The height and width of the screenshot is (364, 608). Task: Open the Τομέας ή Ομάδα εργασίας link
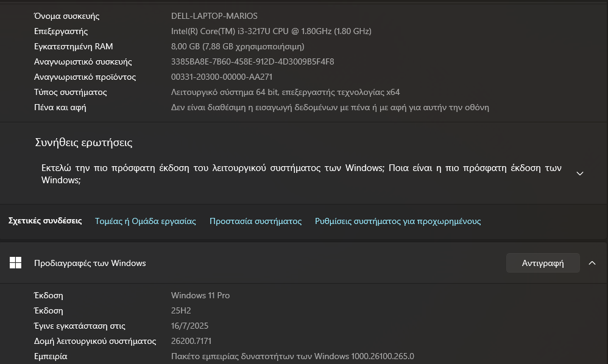[x=146, y=221]
